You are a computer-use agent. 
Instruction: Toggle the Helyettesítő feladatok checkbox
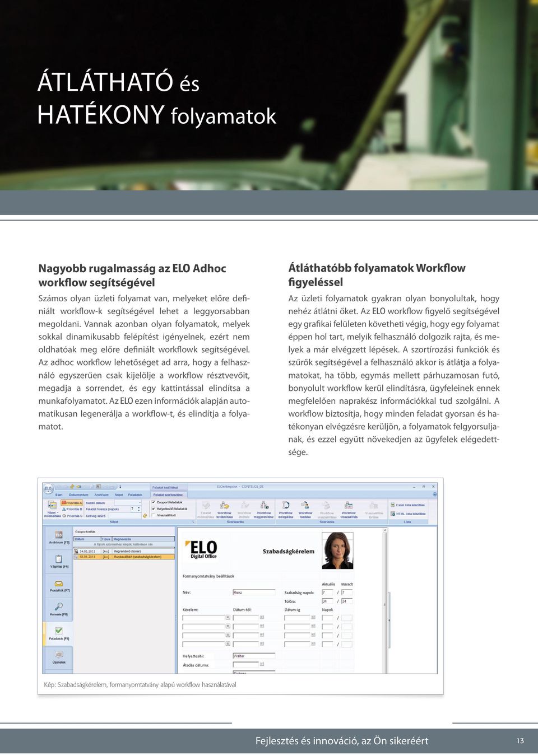[154, 509]
